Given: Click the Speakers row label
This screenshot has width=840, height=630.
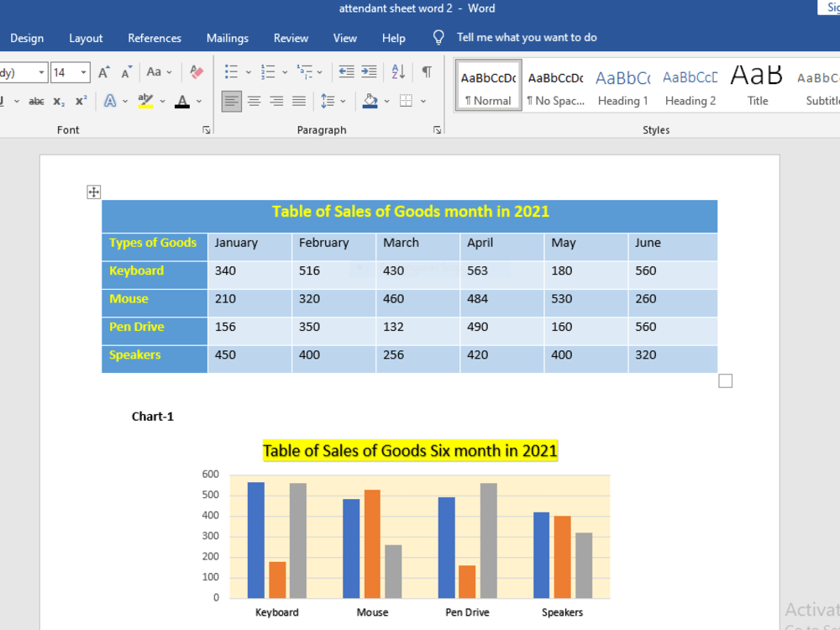Looking at the screenshot, I should click(x=135, y=355).
